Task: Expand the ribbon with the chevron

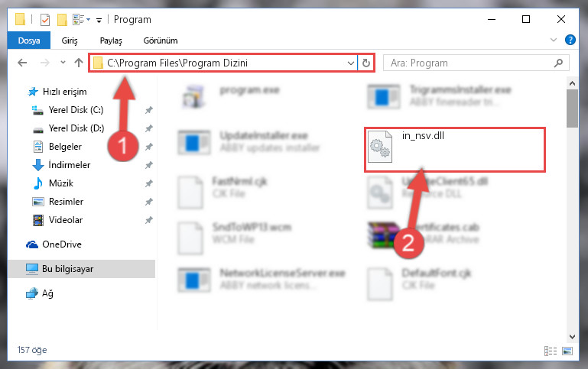Action: coord(553,40)
